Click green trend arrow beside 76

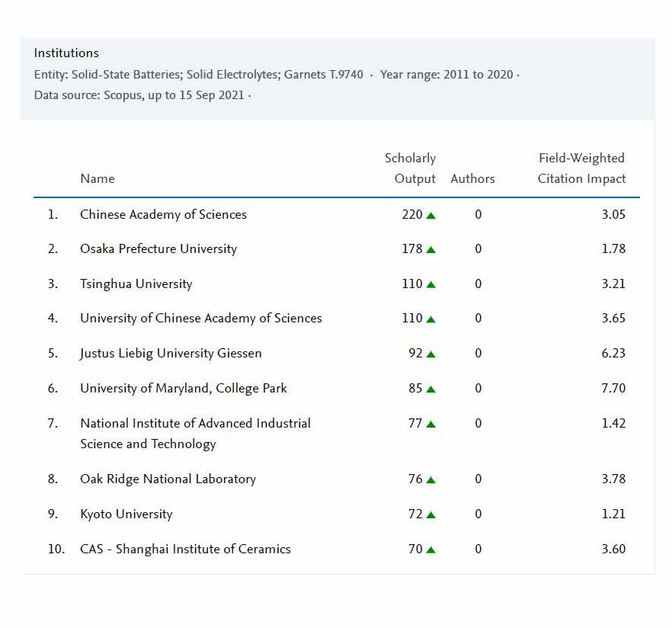[431, 480]
